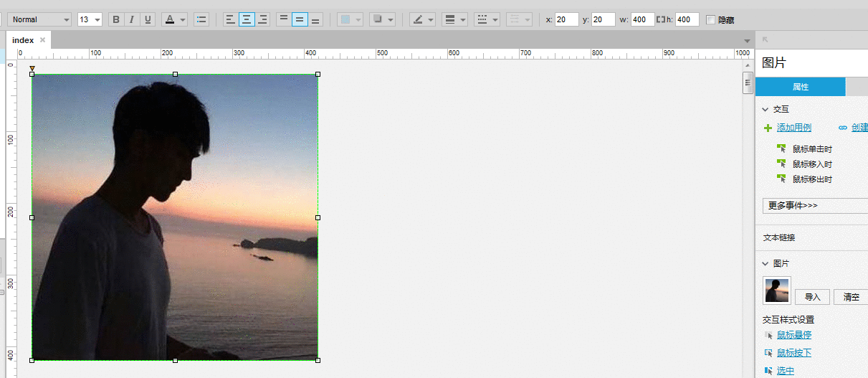Align text to the right
868x378 pixels.
coord(262,19)
